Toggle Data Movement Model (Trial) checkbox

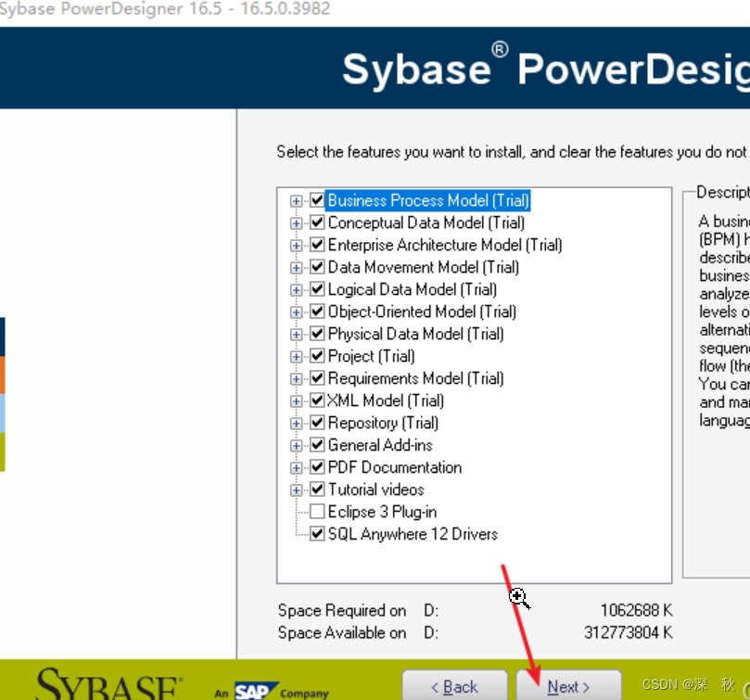point(317,267)
